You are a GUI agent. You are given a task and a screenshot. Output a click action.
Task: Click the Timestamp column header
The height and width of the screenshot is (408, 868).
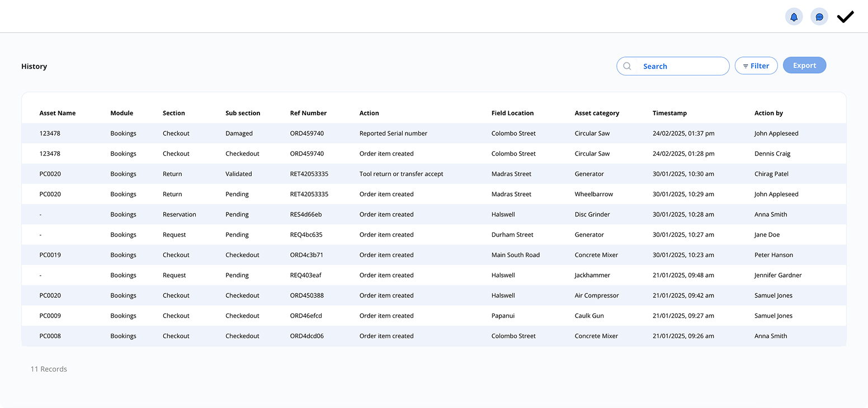click(669, 113)
